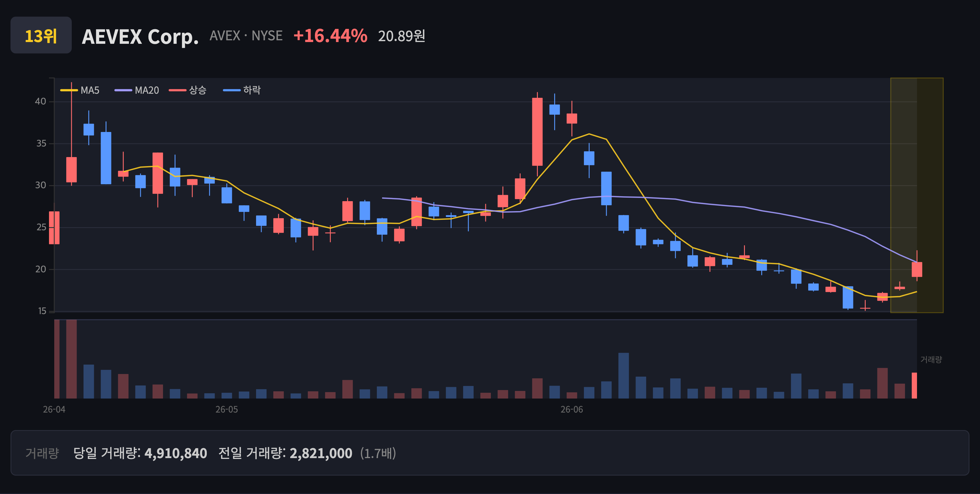This screenshot has width=980, height=494.
Task: Click the 35 price axis label
Action: (x=41, y=144)
